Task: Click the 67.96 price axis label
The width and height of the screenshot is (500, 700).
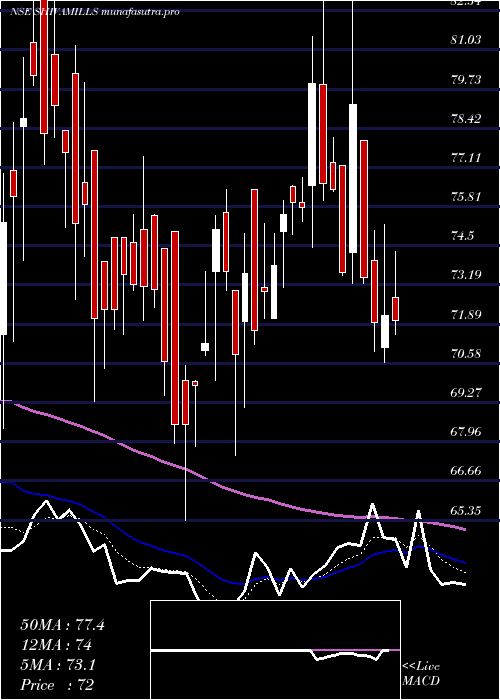Action: [x=466, y=432]
